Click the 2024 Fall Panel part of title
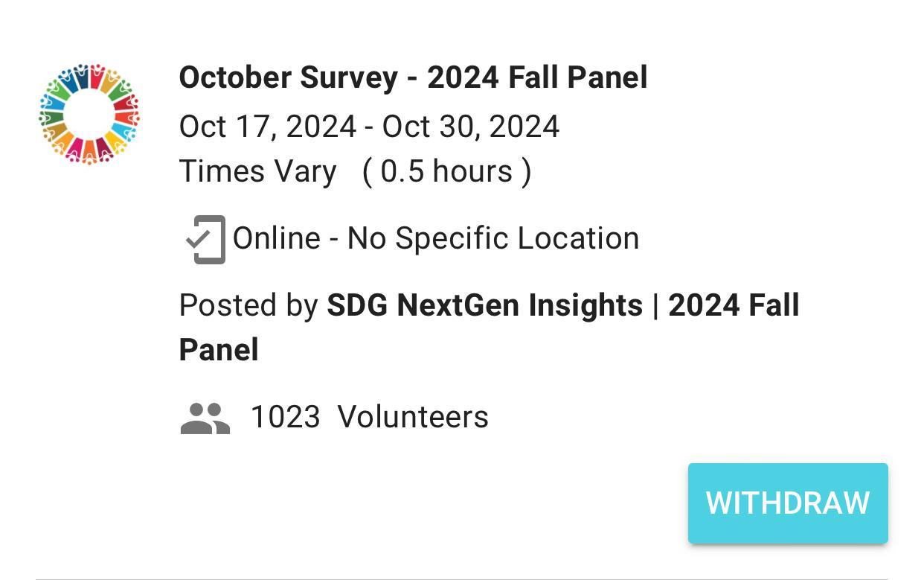 [537, 78]
